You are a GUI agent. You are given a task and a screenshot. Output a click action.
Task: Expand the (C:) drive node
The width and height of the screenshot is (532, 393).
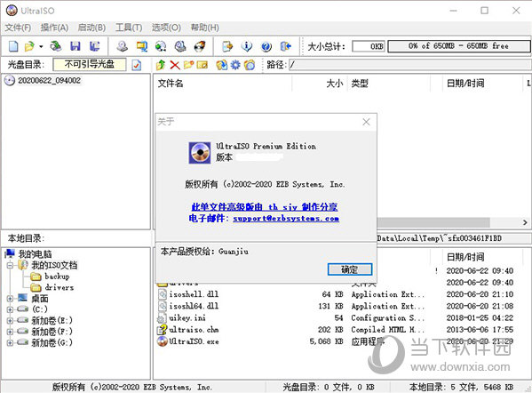[x=10, y=309]
